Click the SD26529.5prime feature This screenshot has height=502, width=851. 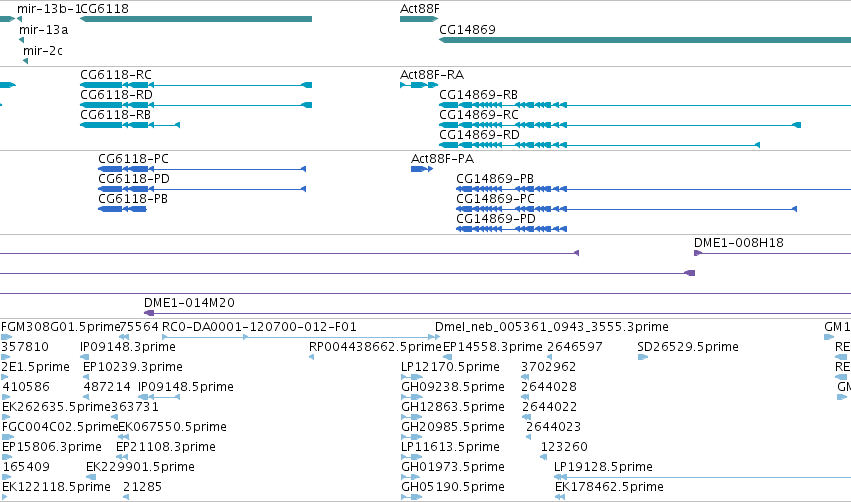[643, 357]
